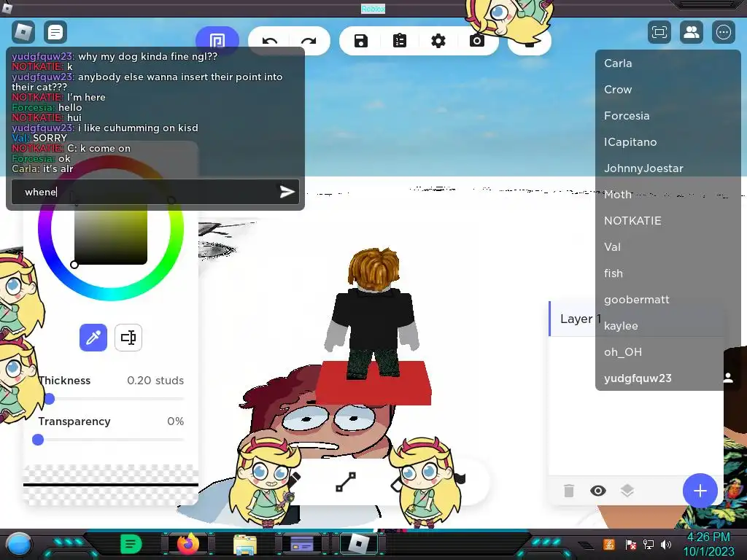Select player oh_OH in list
This screenshot has width=747, height=560.
coord(667,352)
